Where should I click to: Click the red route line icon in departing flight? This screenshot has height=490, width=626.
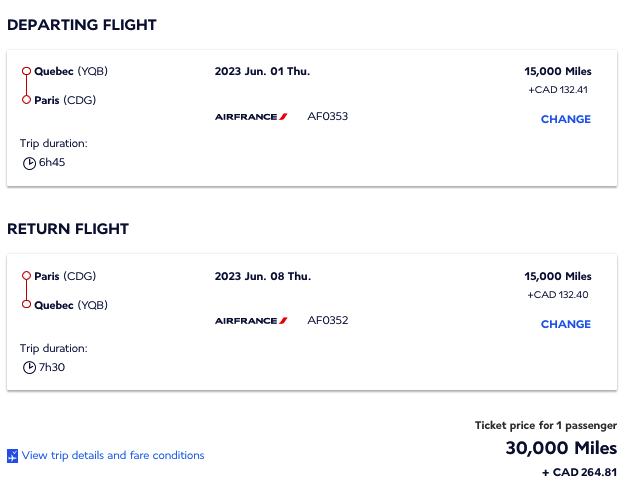(26, 86)
